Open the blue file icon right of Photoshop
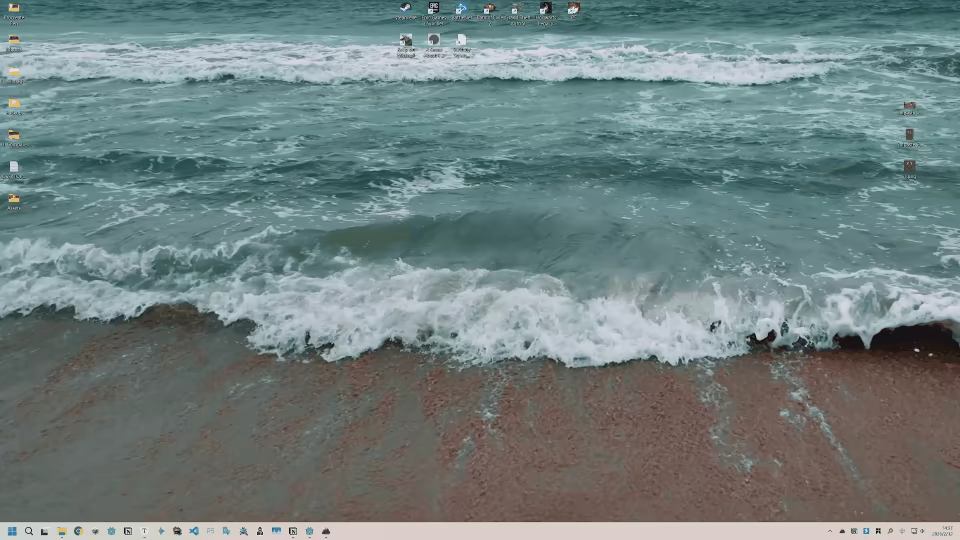960x540 pixels. coord(227,531)
